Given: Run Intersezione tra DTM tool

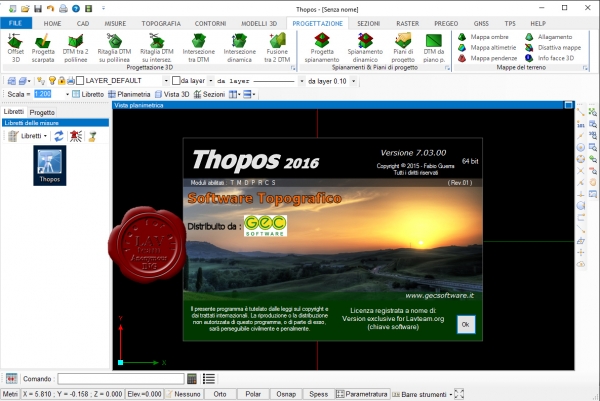Looking at the screenshot, I should coord(199,48).
